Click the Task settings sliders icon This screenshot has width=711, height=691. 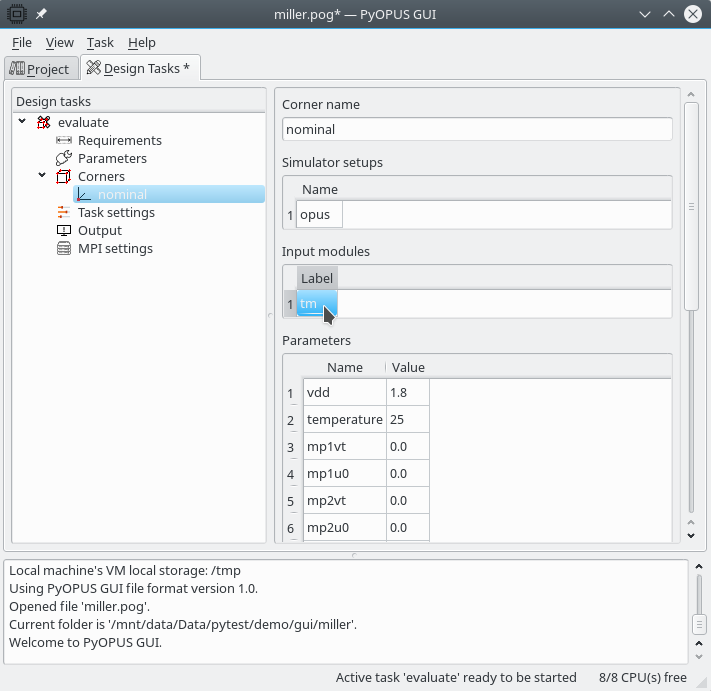point(64,213)
